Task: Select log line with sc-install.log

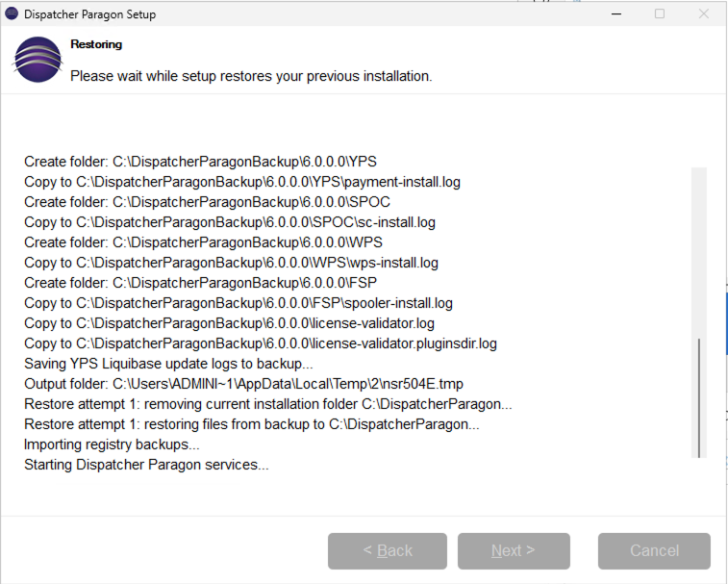Action: tap(229, 222)
